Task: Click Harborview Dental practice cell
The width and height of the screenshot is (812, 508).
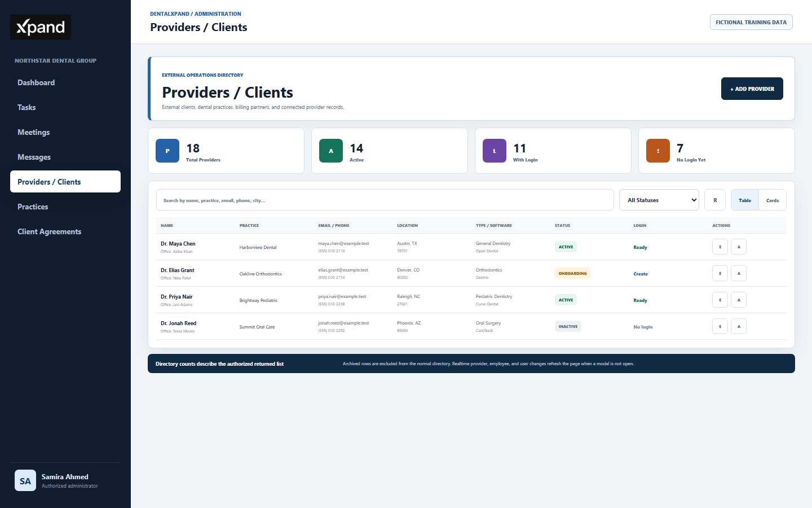Action: (258, 247)
